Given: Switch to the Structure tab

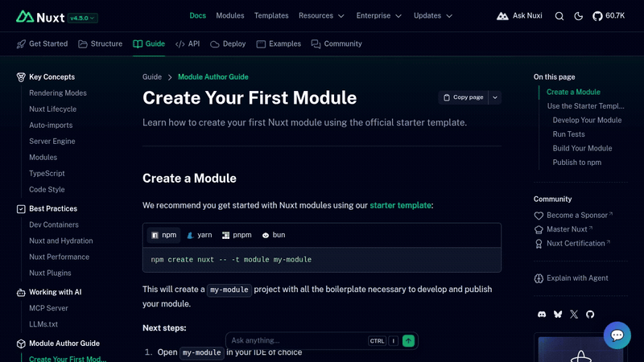Looking at the screenshot, I should (x=100, y=44).
